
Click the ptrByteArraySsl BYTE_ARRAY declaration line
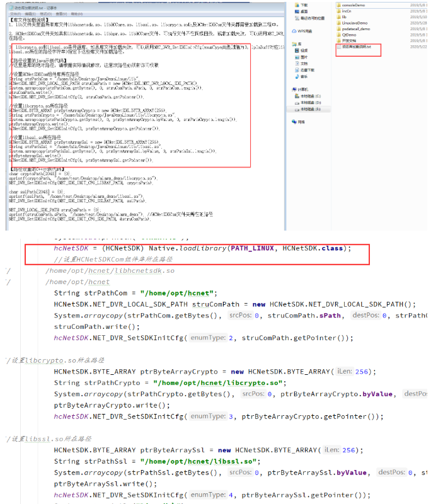click(209, 450)
